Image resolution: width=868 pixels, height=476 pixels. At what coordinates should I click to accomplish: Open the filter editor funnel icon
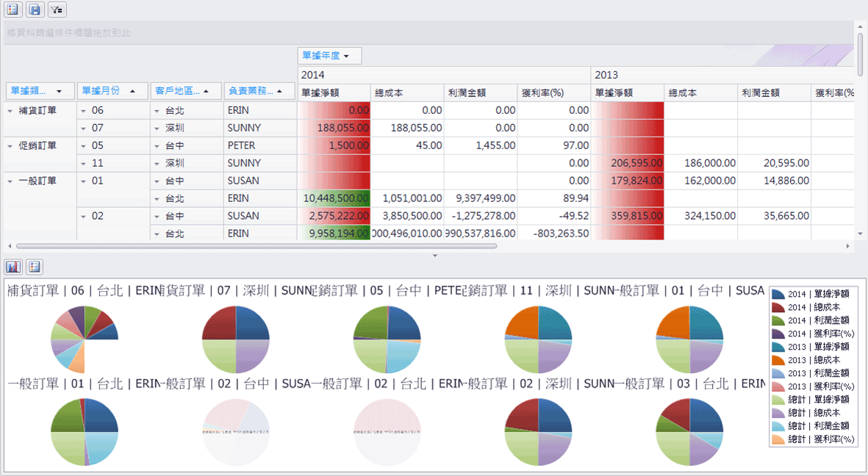pos(57,10)
